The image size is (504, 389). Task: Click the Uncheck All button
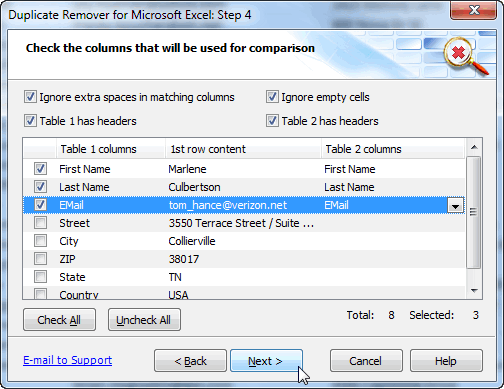pos(144,320)
